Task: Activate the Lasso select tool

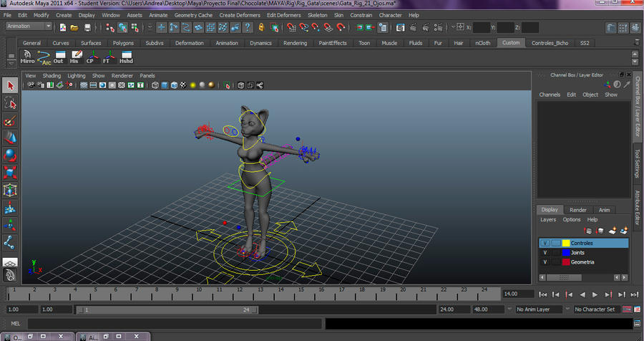Action: point(10,103)
